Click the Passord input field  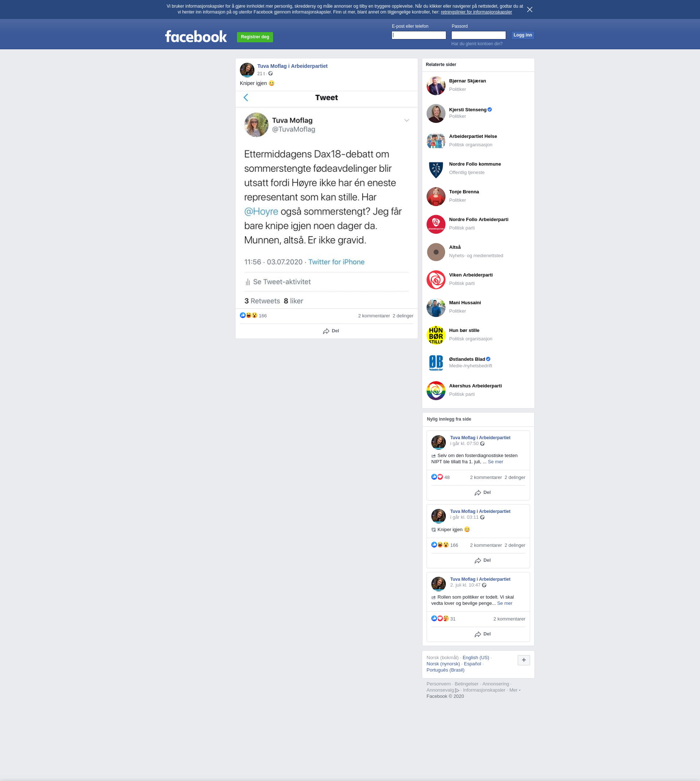click(478, 35)
